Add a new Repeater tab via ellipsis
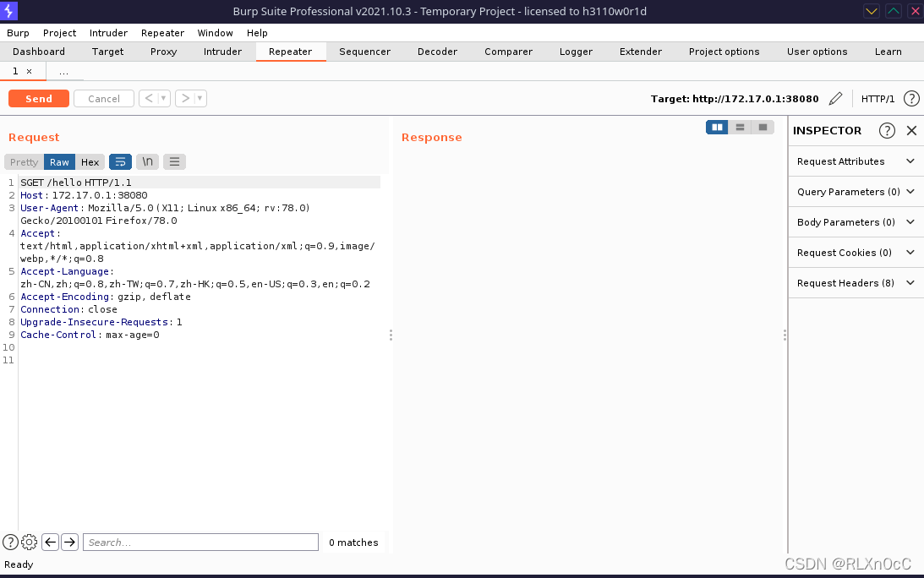Screen dimensions: 924x578 (63, 71)
